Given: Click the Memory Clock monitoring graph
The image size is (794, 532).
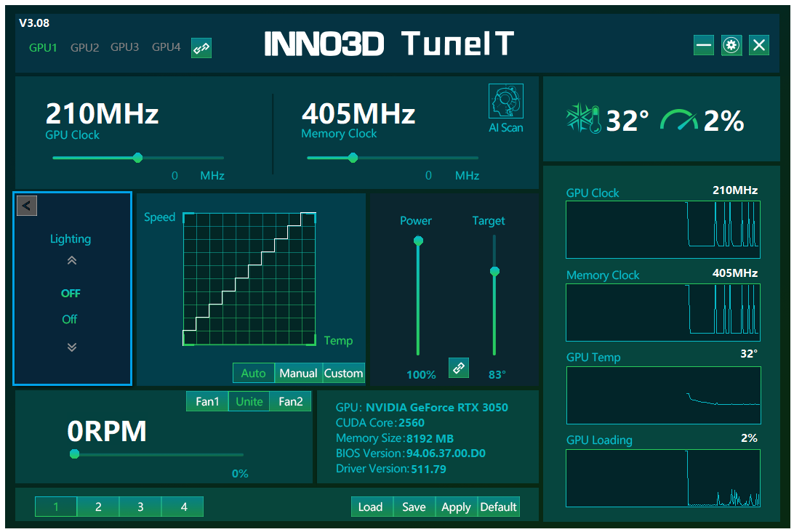Looking at the screenshot, I should pyautogui.click(x=663, y=313).
